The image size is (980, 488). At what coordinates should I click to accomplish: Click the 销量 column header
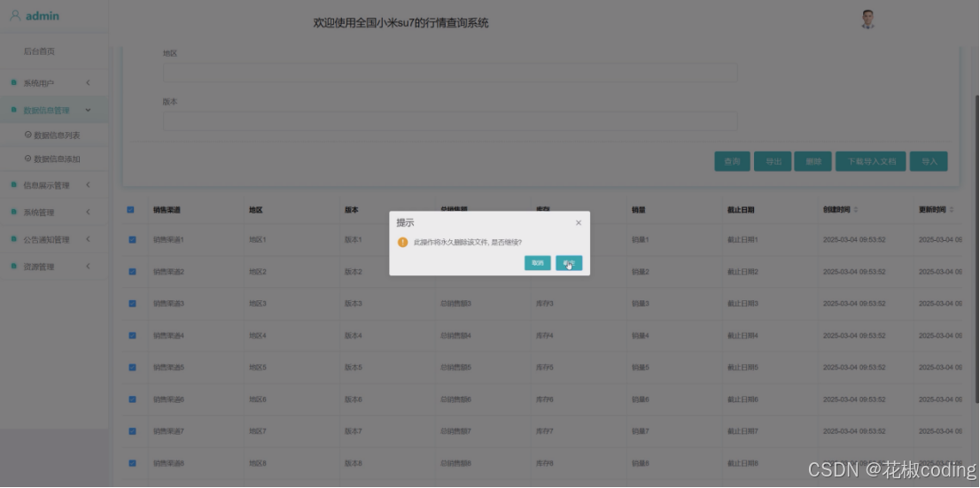click(x=638, y=210)
